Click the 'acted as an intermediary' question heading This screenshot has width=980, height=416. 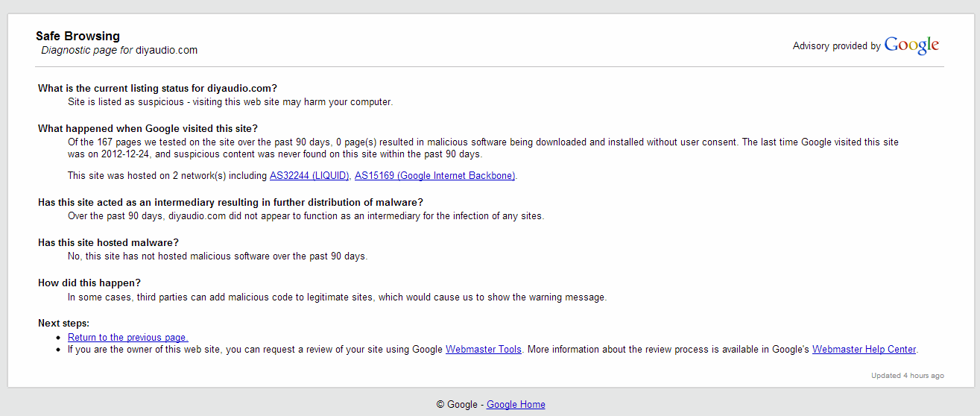point(230,203)
